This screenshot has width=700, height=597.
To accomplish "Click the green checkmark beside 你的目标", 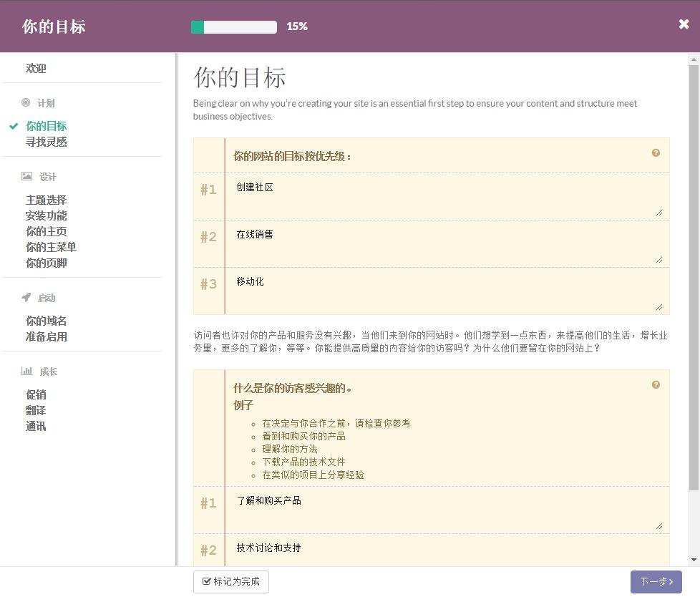I will (x=12, y=125).
